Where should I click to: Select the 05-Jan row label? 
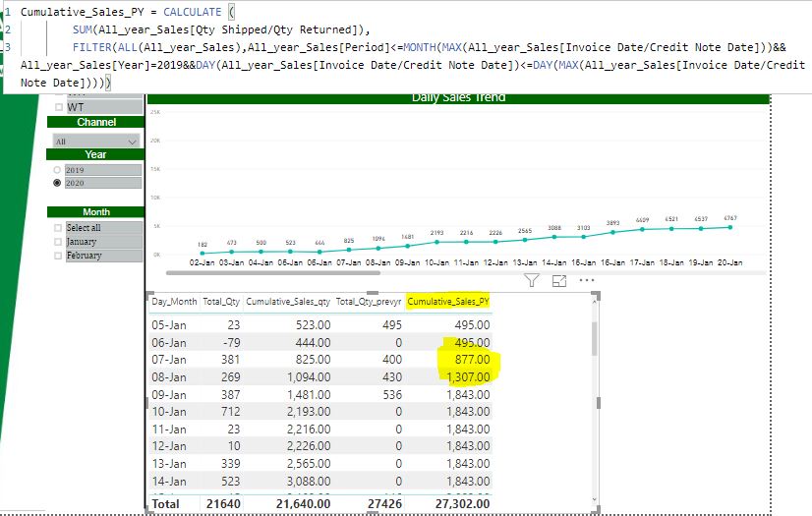click(x=169, y=325)
